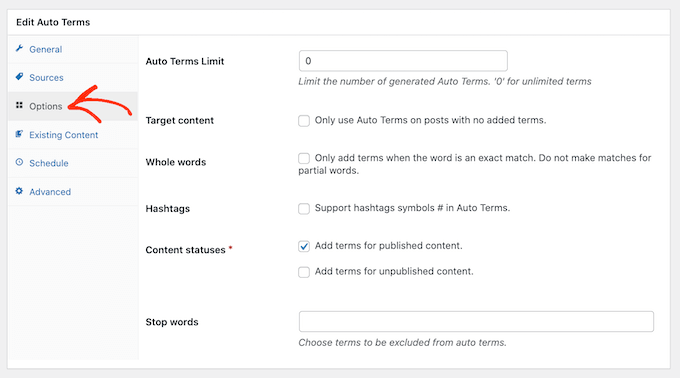Screen dimensions: 680x378
Task: Click the 'Choose terms to be excluded' hint
Action: coord(402,342)
